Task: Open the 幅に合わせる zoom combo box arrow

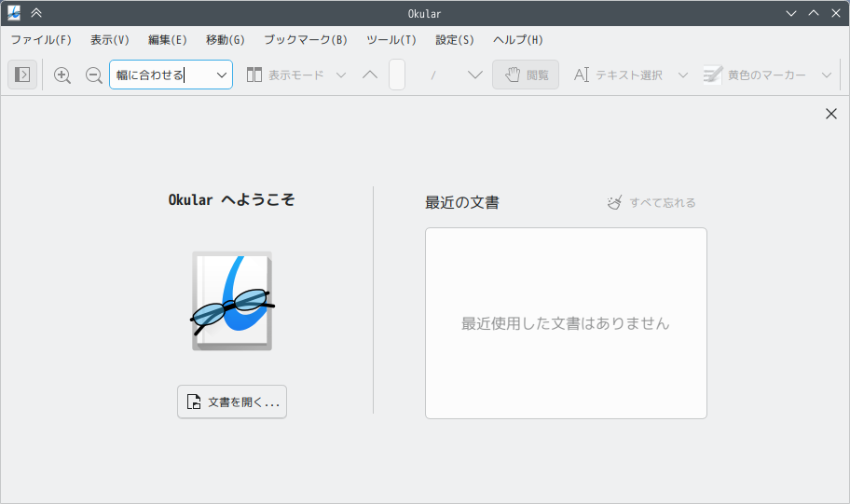Action: coord(221,75)
